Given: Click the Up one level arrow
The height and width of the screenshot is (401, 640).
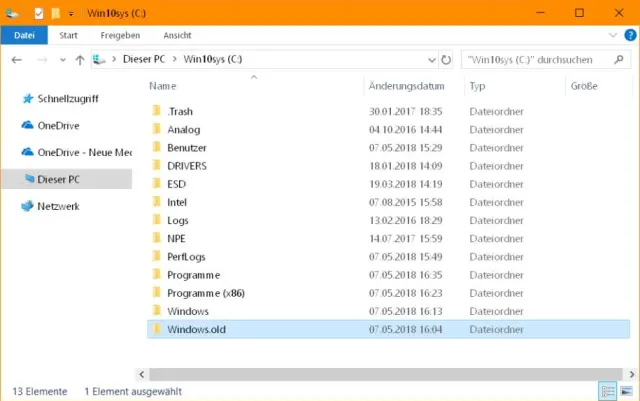Looking at the screenshot, I should [79, 60].
